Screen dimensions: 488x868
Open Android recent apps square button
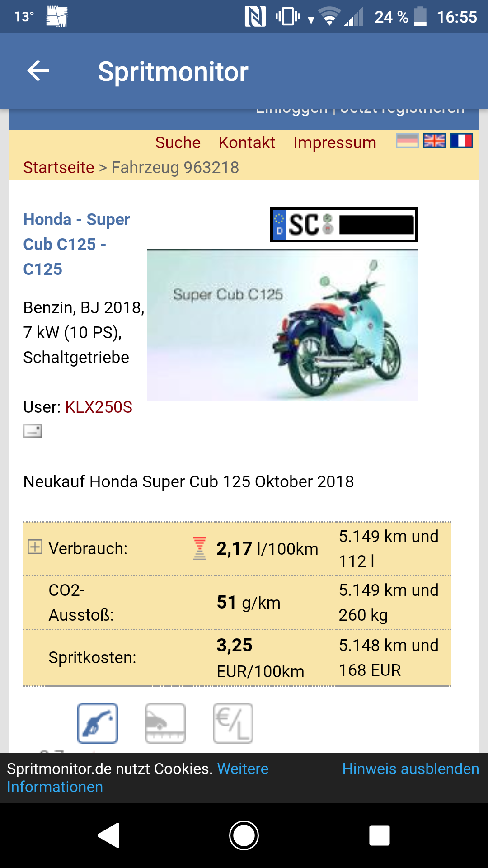pyautogui.click(x=379, y=835)
